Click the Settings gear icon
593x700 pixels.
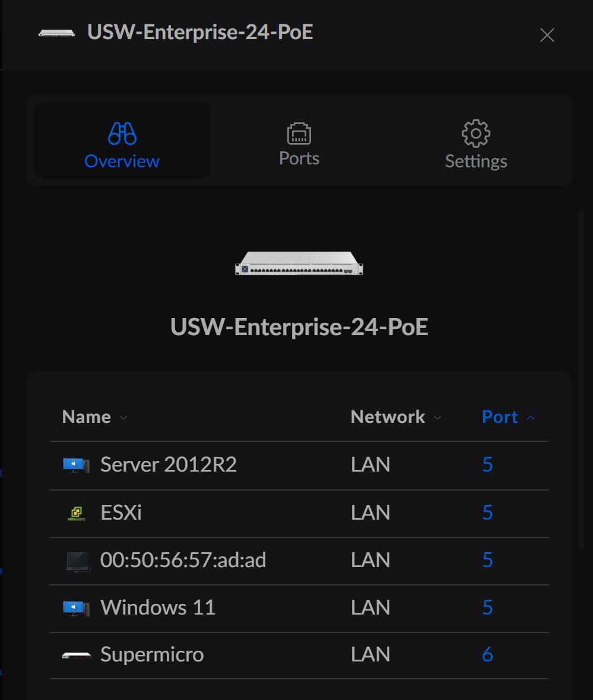(475, 133)
